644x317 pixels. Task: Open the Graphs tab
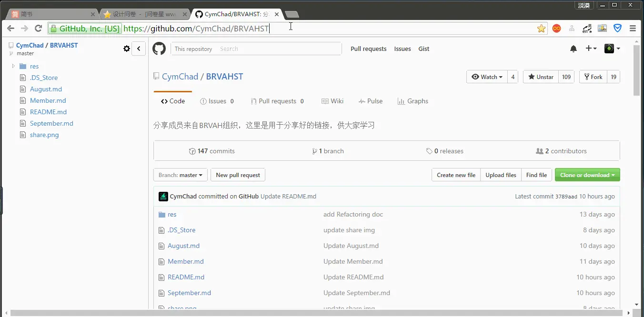click(x=413, y=101)
